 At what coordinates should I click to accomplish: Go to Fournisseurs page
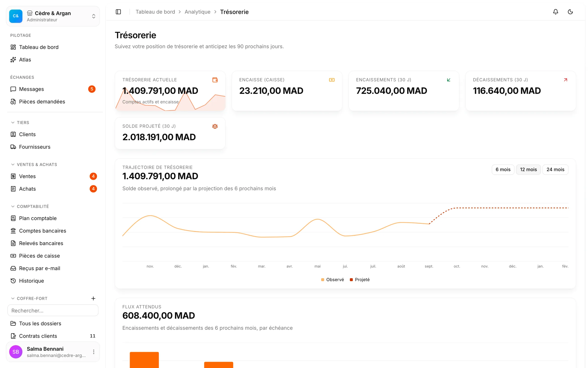[x=53, y=147]
